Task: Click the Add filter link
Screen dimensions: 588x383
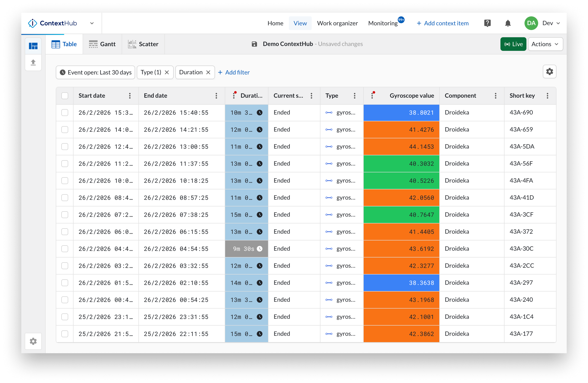Action: pyautogui.click(x=234, y=72)
